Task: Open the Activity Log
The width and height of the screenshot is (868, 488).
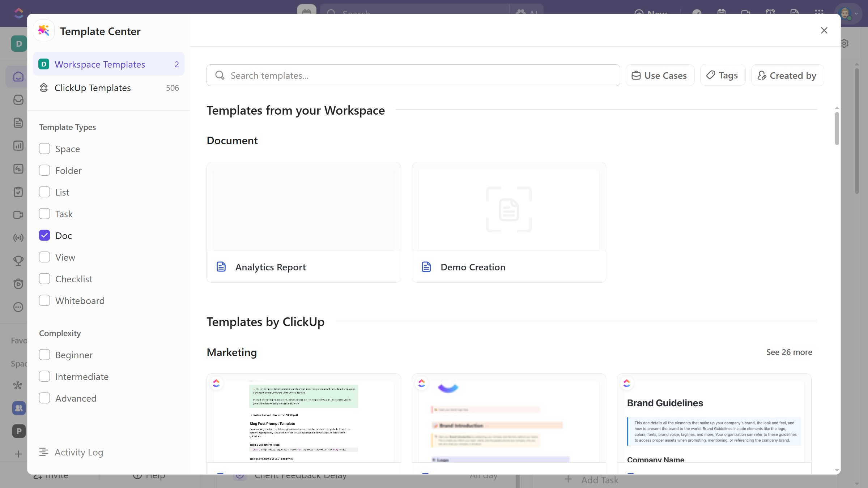Action: 71,452
